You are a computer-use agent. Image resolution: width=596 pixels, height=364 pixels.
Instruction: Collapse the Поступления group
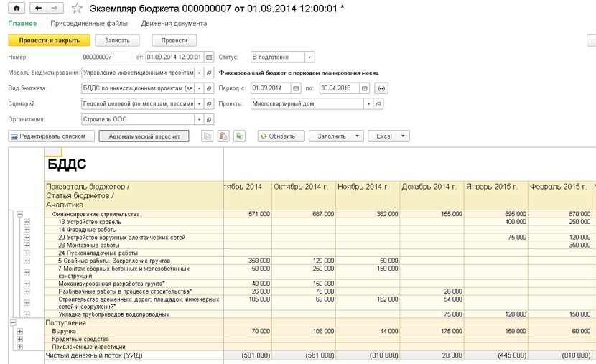click(13, 322)
